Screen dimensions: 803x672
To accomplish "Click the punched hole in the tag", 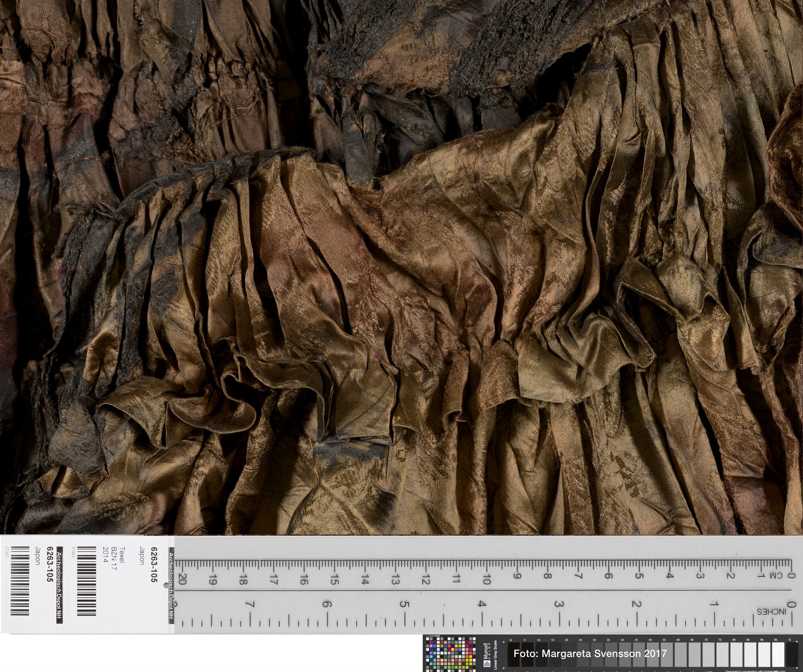I will [165, 586].
